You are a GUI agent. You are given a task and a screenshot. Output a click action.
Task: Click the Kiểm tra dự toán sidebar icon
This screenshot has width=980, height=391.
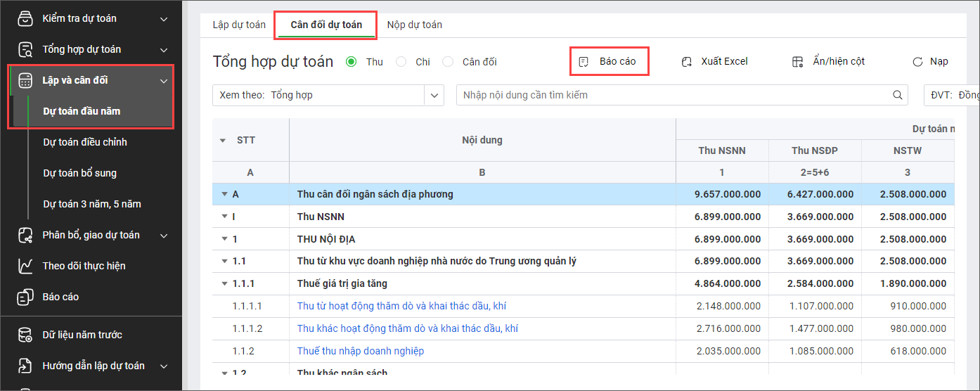[25, 18]
